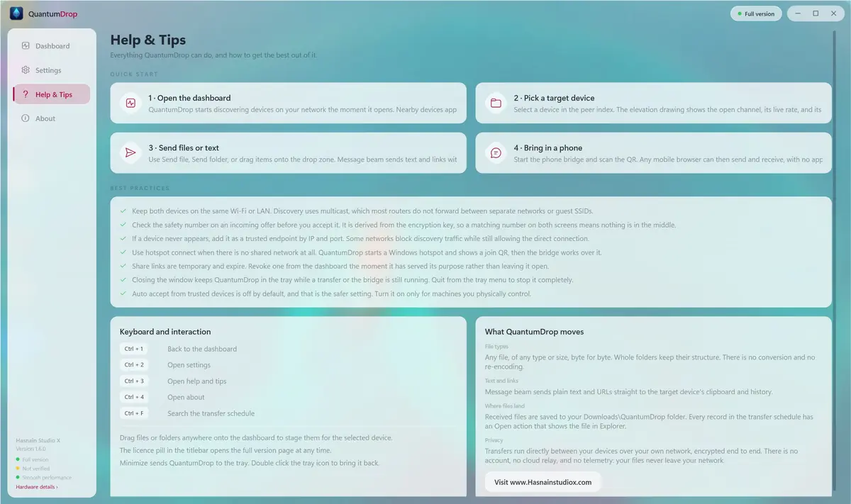Image resolution: width=851 pixels, height=504 pixels.
Task: Click the Not verified status in sidebar
Action: click(35, 469)
